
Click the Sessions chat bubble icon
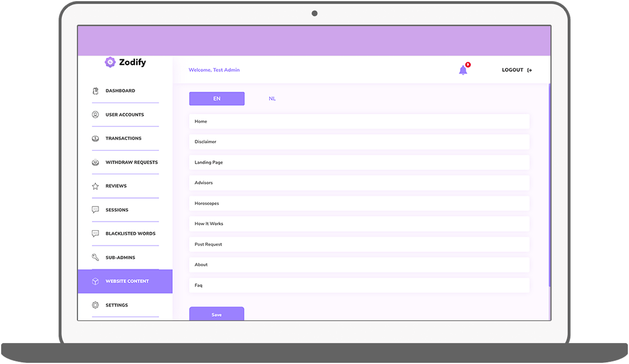(95, 210)
